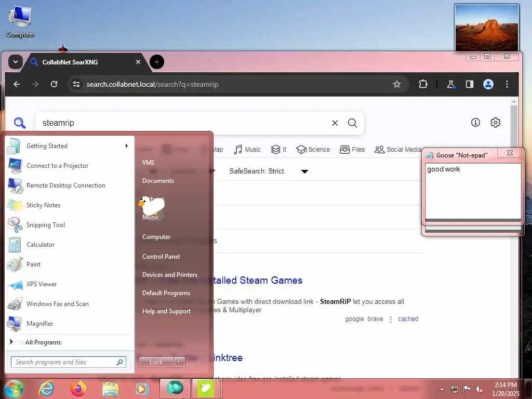The width and height of the screenshot is (532, 399).
Task: Submit search with magnifier button
Action: click(353, 123)
